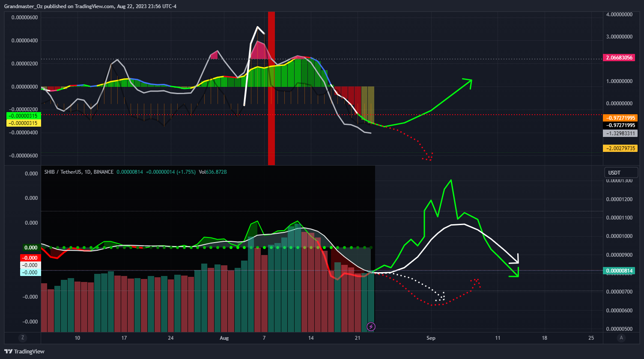Click the grey -1.32983311 price label

[620, 133]
